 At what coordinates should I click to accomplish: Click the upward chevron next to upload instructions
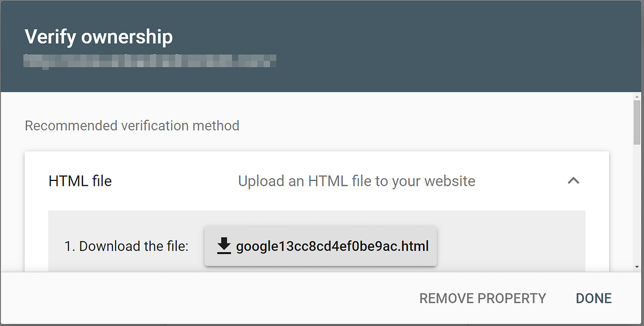(x=574, y=181)
